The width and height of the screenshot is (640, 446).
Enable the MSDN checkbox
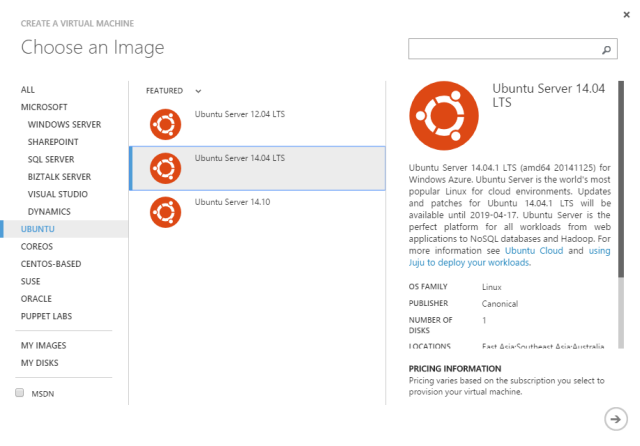click(20, 393)
